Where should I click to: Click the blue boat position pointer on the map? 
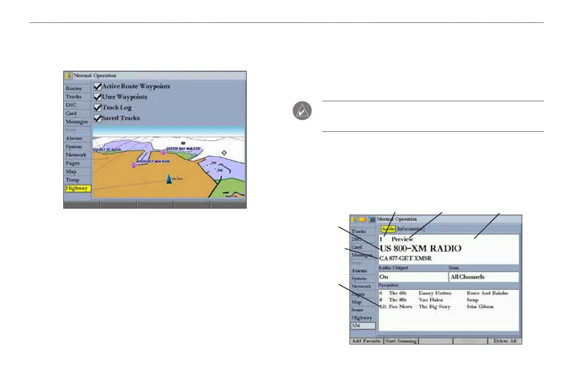tap(169, 179)
